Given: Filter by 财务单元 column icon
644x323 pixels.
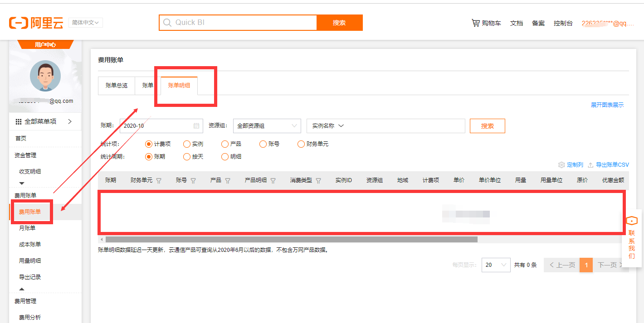Looking at the screenshot, I should (x=159, y=180).
